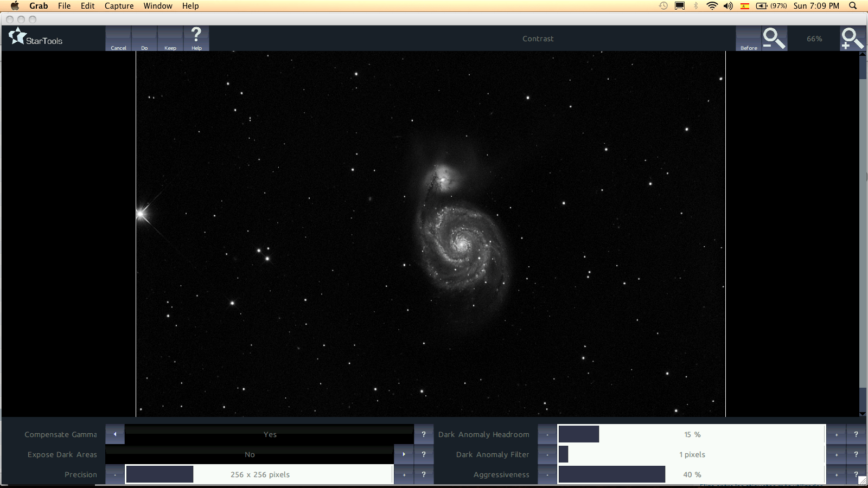The image size is (868, 488).
Task: Open help for Dark Anomaly Filter
Action: point(856,454)
